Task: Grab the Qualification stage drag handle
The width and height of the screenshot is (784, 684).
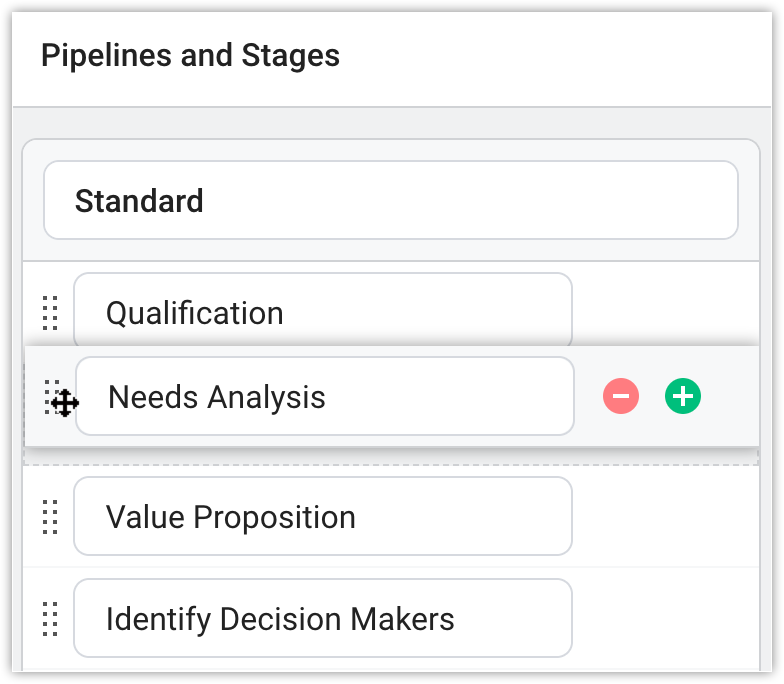Action: click(x=50, y=313)
